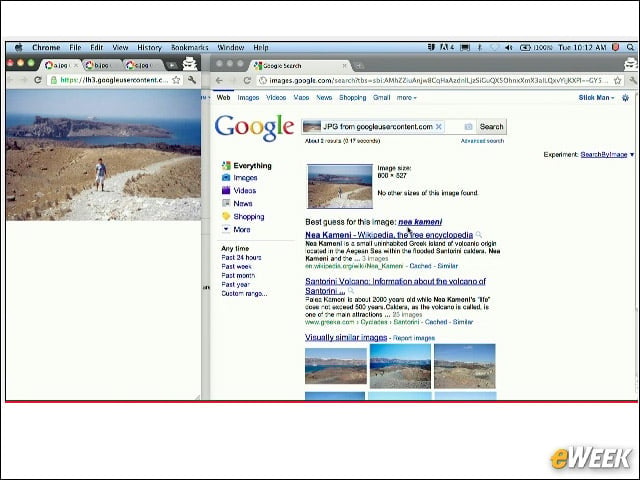The image size is (640, 480).
Task: Click News in Google top navigation
Action: point(324,98)
